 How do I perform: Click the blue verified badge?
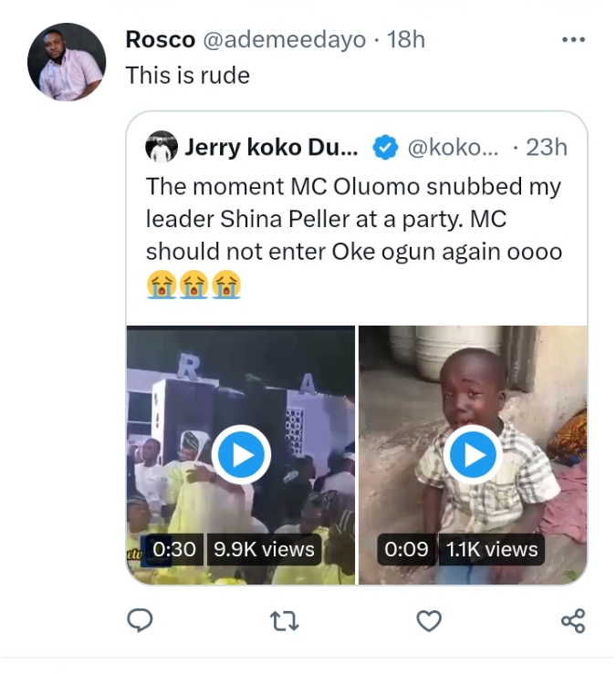[x=386, y=147]
